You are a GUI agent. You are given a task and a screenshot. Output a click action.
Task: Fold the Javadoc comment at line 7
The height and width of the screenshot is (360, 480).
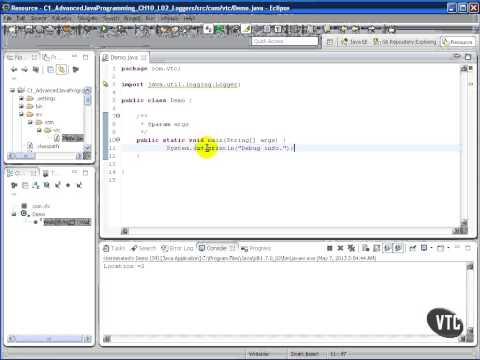118,116
